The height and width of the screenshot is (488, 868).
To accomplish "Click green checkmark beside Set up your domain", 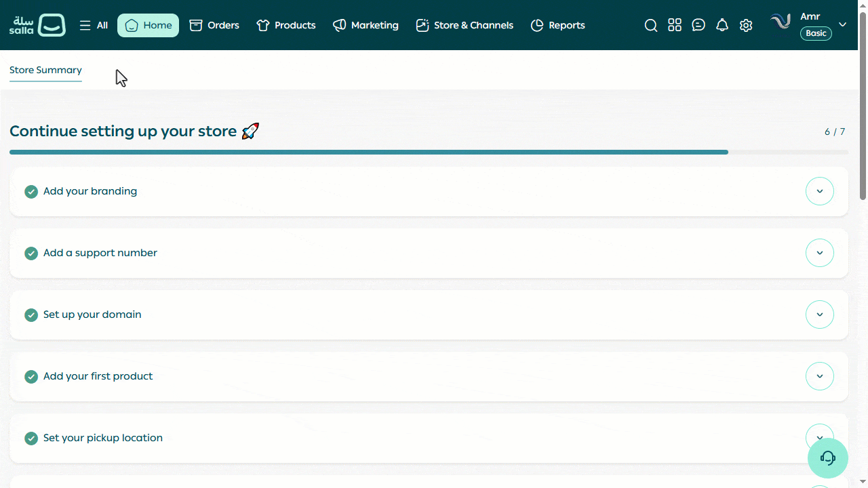I will [x=31, y=315].
